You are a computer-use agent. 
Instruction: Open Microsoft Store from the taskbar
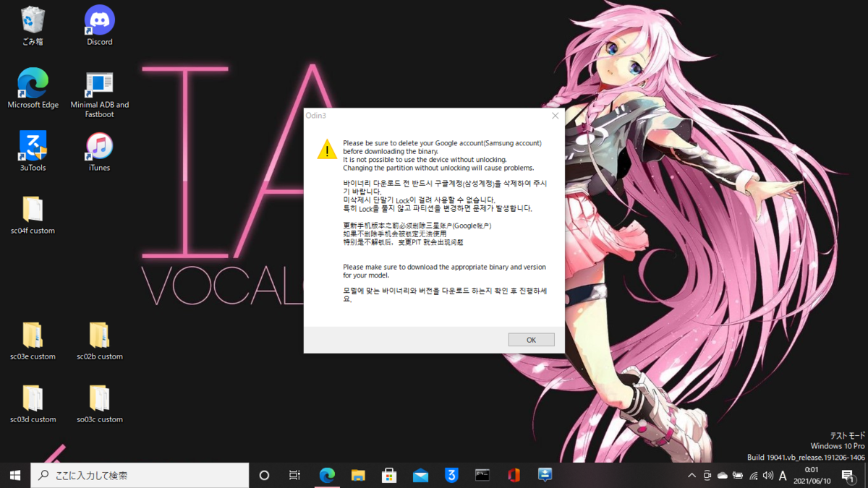(389, 475)
